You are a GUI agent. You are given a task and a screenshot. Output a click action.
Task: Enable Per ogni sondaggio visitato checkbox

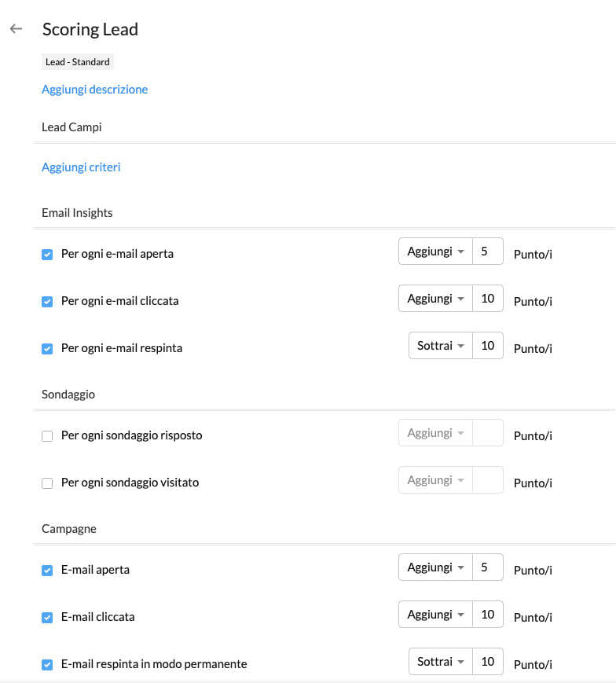(47, 483)
